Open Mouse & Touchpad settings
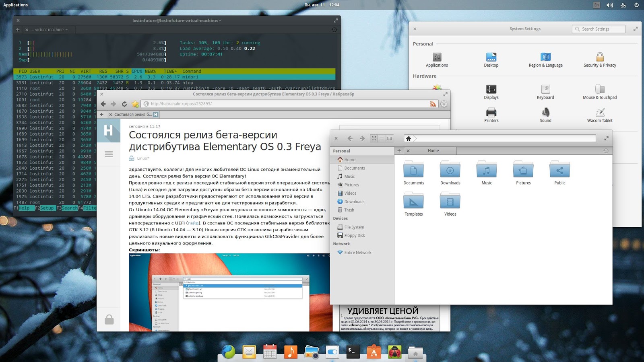 [600, 92]
